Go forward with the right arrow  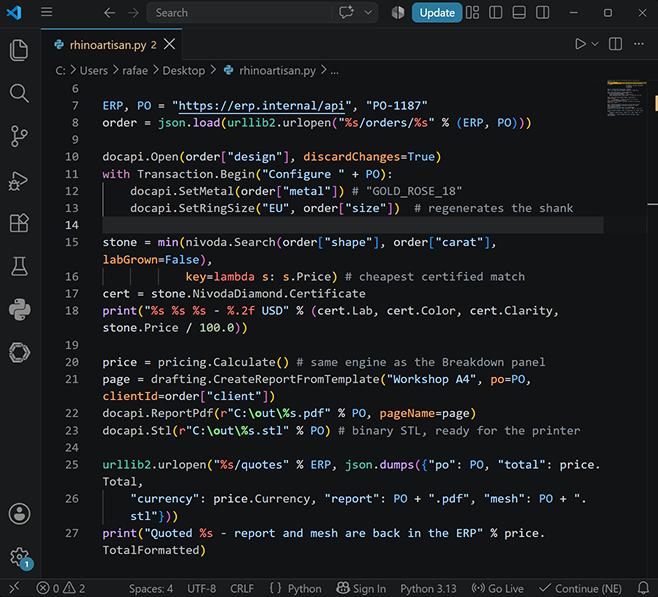pyautogui.click(x=133, y=13)
